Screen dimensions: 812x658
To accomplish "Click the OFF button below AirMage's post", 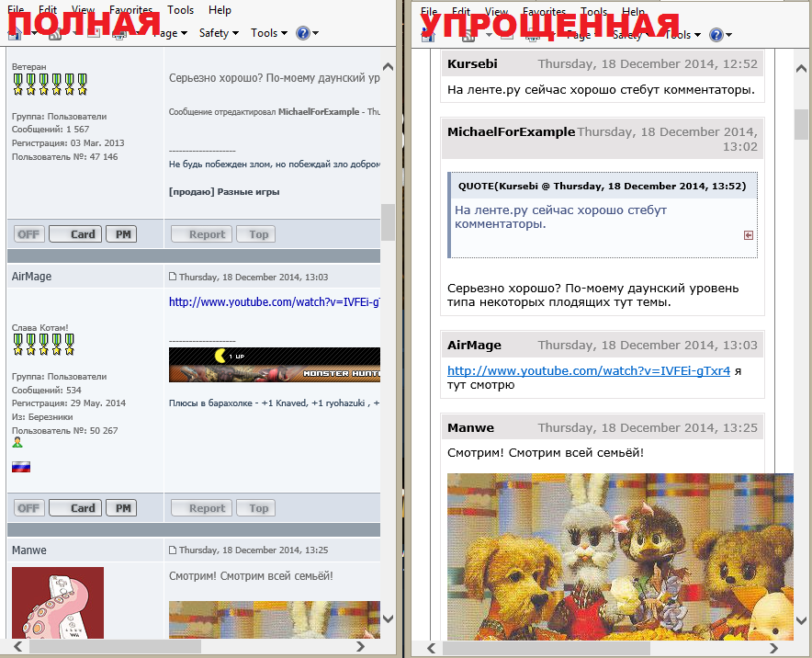I will pyautogui.click(x=29, y=508).
